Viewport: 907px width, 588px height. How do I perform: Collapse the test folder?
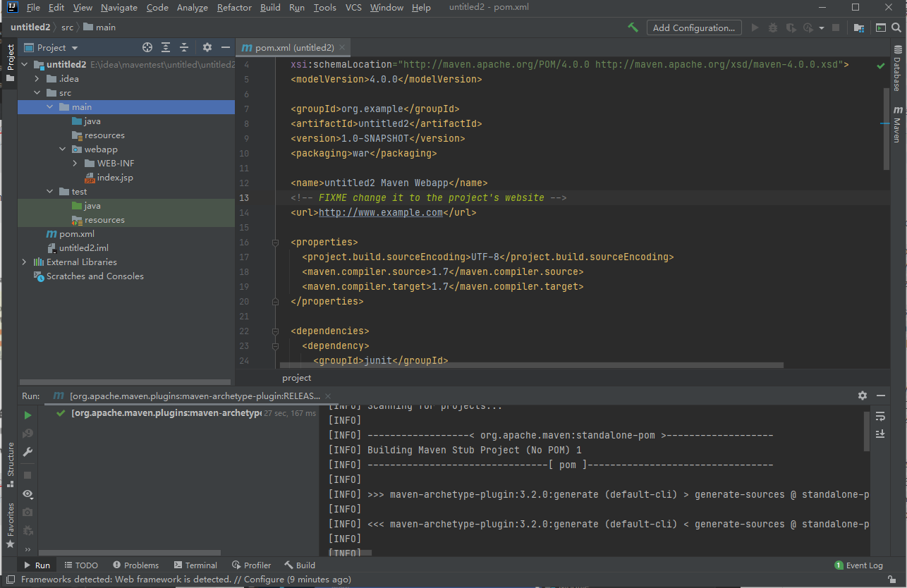50,191
